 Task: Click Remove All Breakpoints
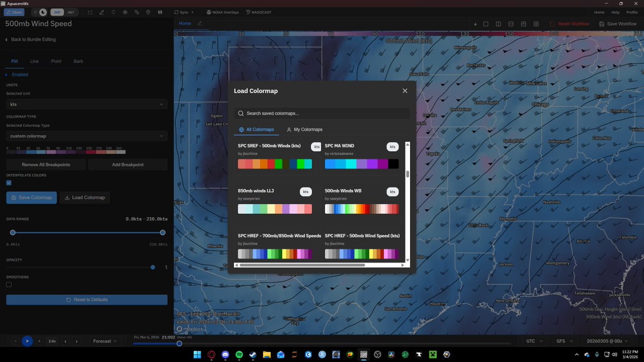[x=46, y=165]
